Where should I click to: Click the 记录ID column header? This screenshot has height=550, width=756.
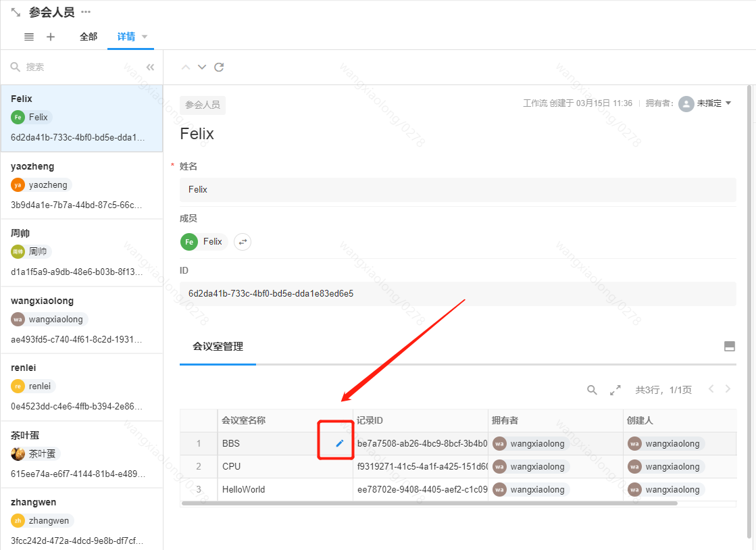420,420
